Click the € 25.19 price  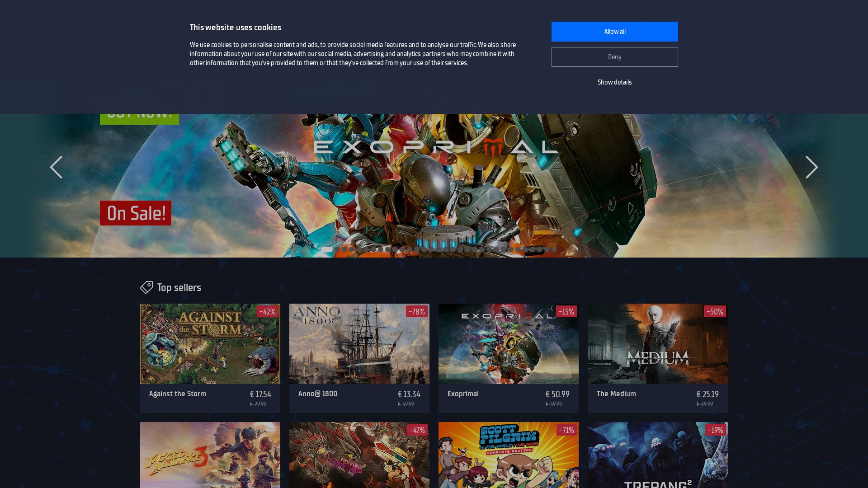[x=708, y=394]
